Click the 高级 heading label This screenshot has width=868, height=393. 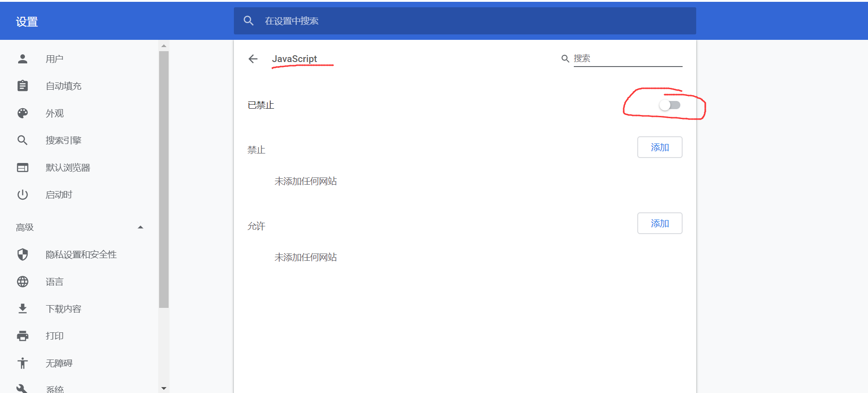(x=25, y=227)
